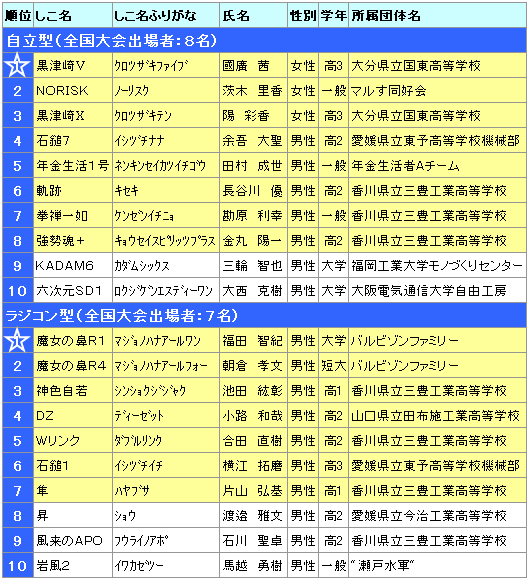Image resolution: width=529 pixels, height=580 pixels.
Task: Click the name 福田 智紀
Action: click(x=252, y=340)
